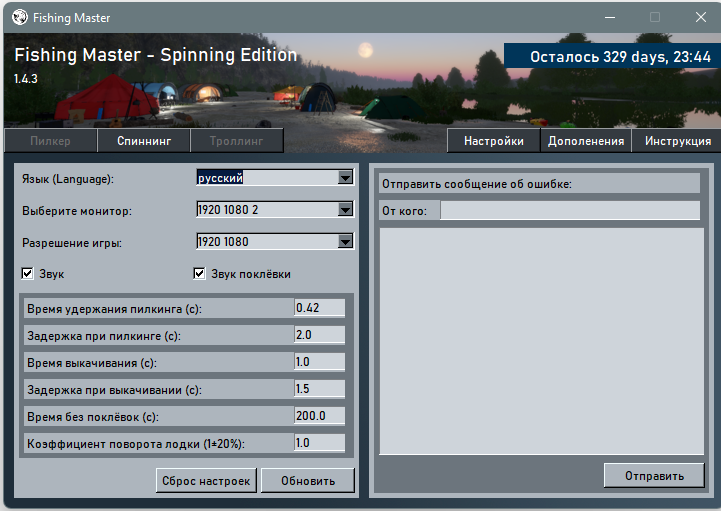
Task: Switch to the Троллинг tab
Action: pos(236,141)
